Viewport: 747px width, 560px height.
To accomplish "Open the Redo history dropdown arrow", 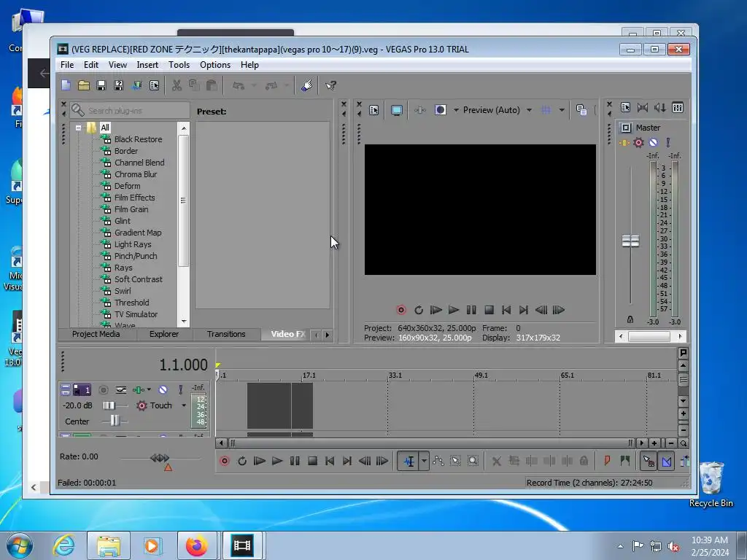I will [286, 85].
